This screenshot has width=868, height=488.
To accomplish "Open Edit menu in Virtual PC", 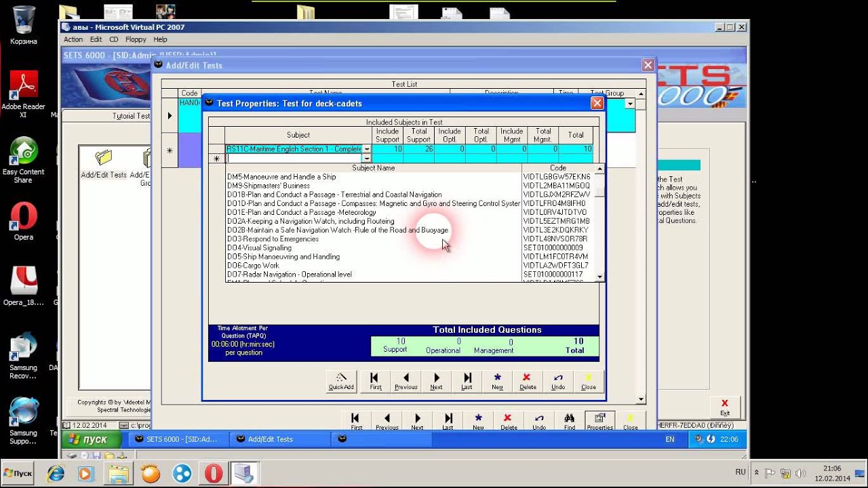I will coord(96,39).
